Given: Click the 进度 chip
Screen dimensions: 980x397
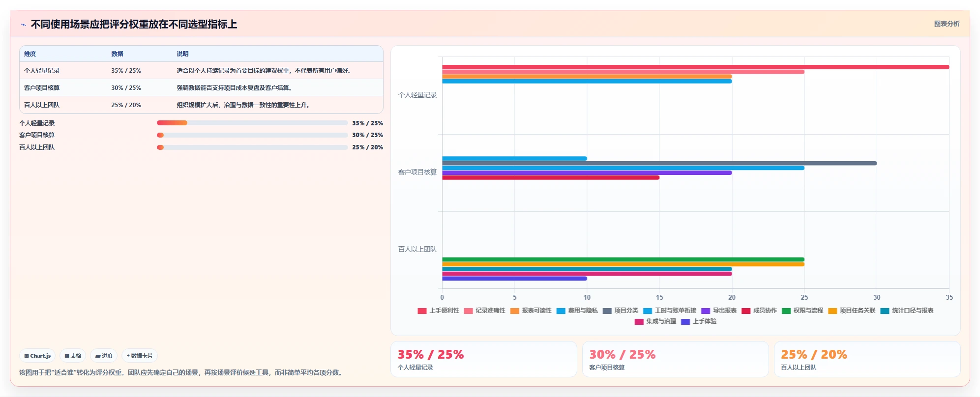Looking at the screenshot, I should click(104, 356).
